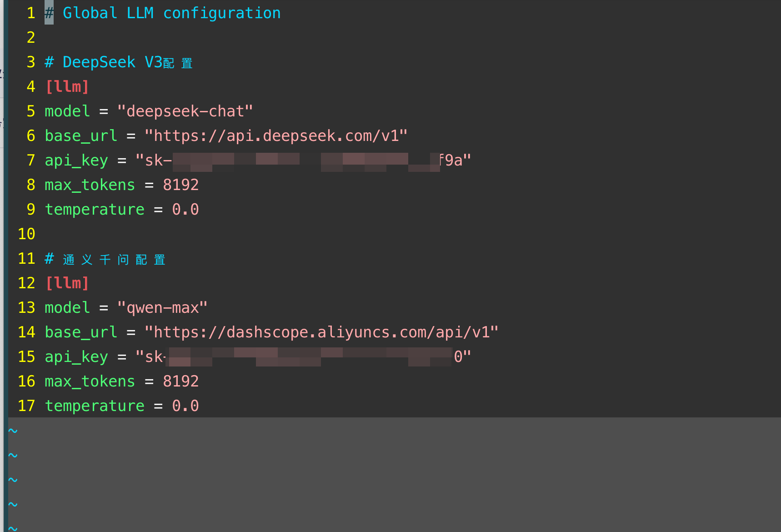Click the blurred API key ending in f9a
Screen dimensions: 781x532
(303, 161)
